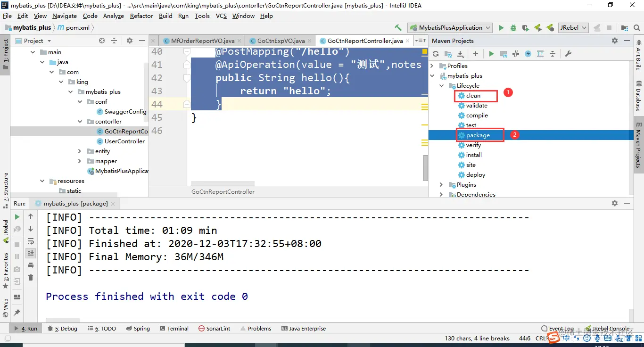The image size is (644, 347).
Task: Open Search Everywhere magnifier icon
Action: click(x=637, y=28)
